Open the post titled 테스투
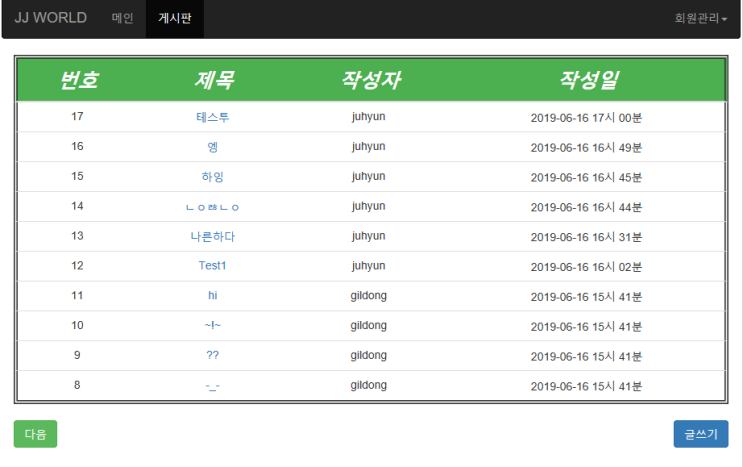Image resolution: width=743 pixels, height=467 pixels. [x=212, y=117]
